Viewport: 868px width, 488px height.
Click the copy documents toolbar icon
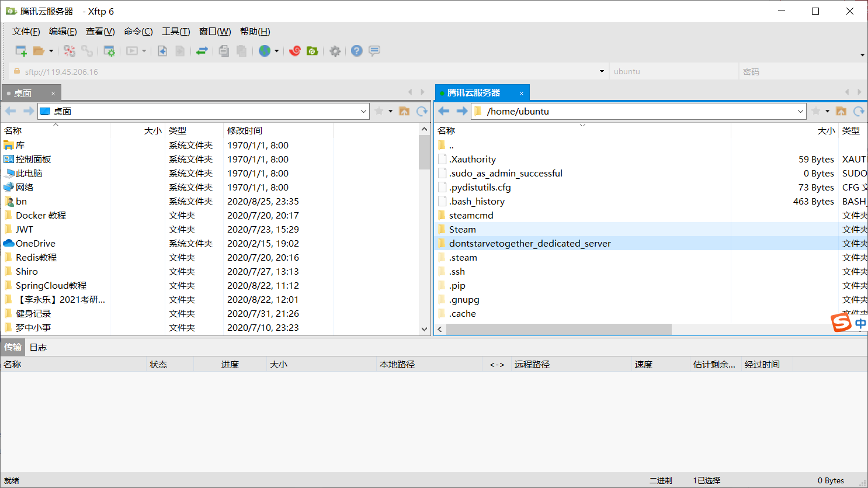pos(224,51)
